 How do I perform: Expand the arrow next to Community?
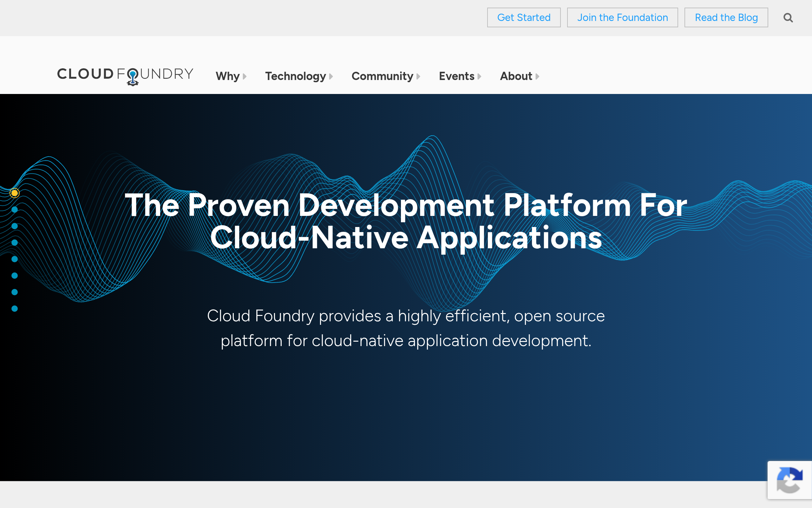418,77
